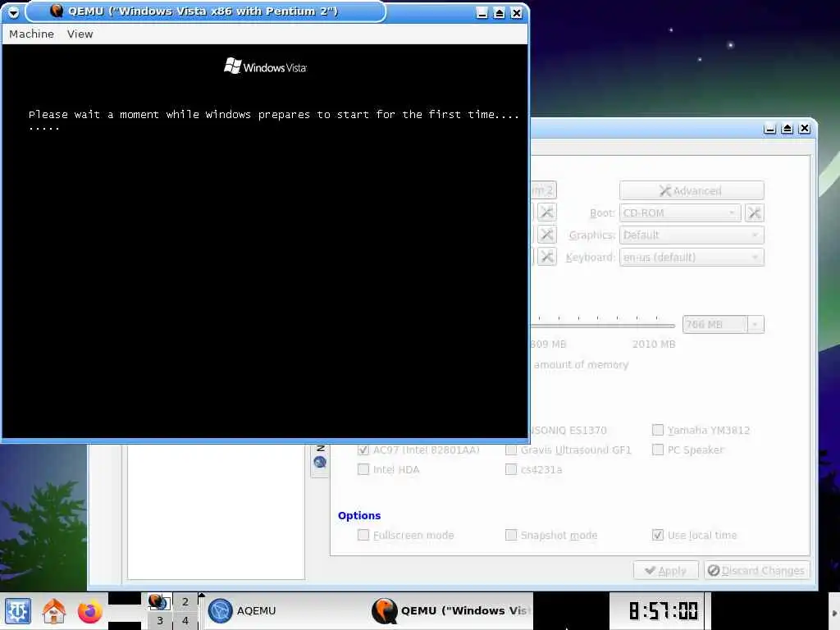
Task: Open the Boot device dropdown showing CD-ROM
Action: coord(680,212)
